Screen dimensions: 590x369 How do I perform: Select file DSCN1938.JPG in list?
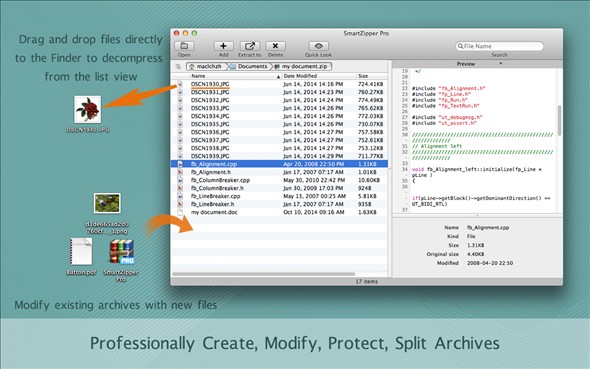tap(210, 148)
